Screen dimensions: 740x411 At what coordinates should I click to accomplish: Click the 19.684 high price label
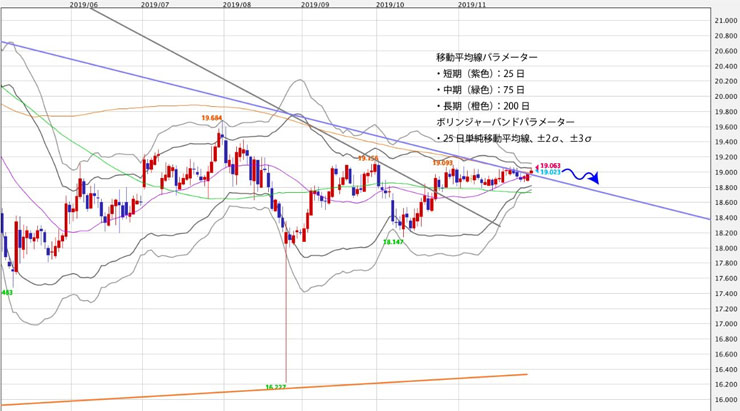(212, 118)
